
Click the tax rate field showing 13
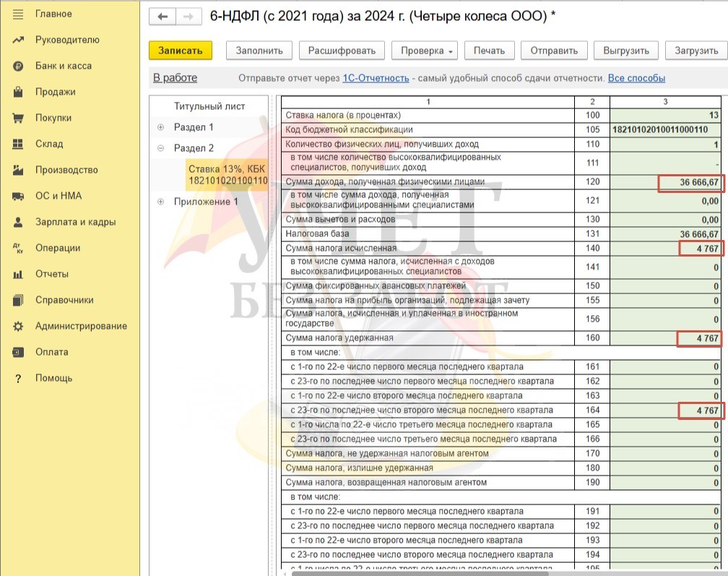[665, 115]
